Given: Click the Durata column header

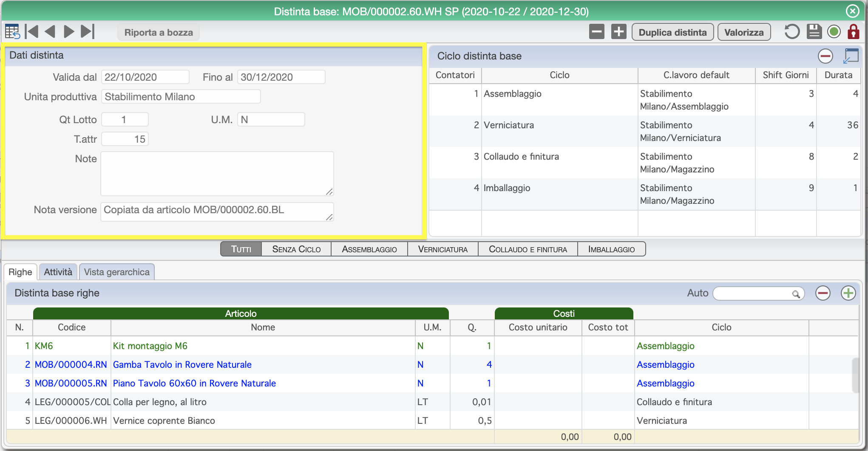Looking at the screenshot, I should coord(838,75).
